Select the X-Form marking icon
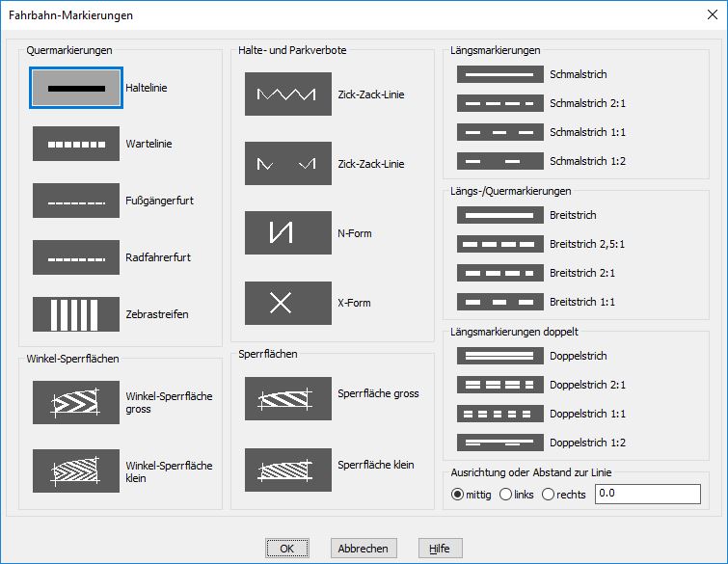 288,303
